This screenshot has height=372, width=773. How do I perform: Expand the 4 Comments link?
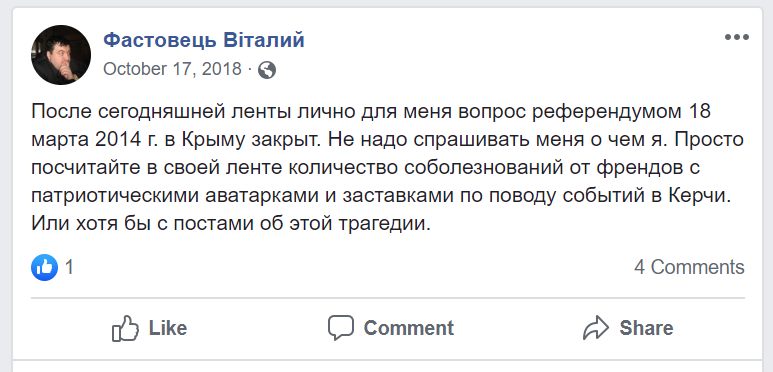tap(689, 268)
